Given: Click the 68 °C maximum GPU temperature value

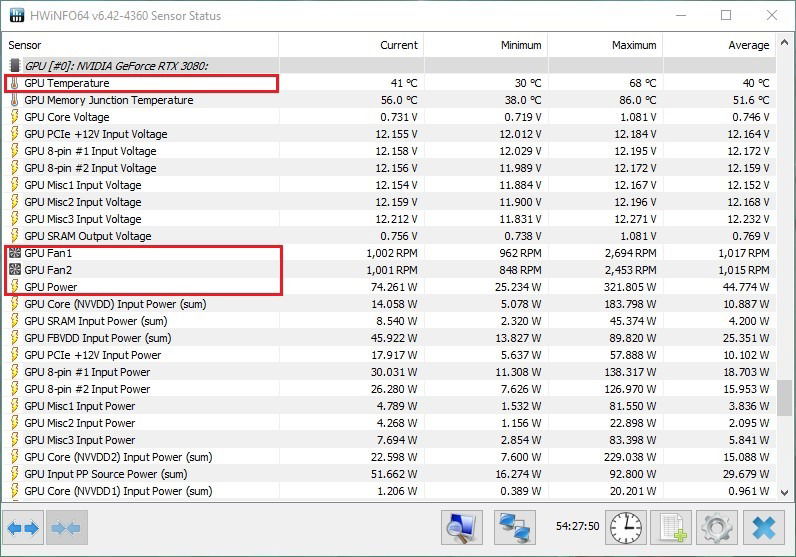Looking at the screenshot, I should click(643, 83).
